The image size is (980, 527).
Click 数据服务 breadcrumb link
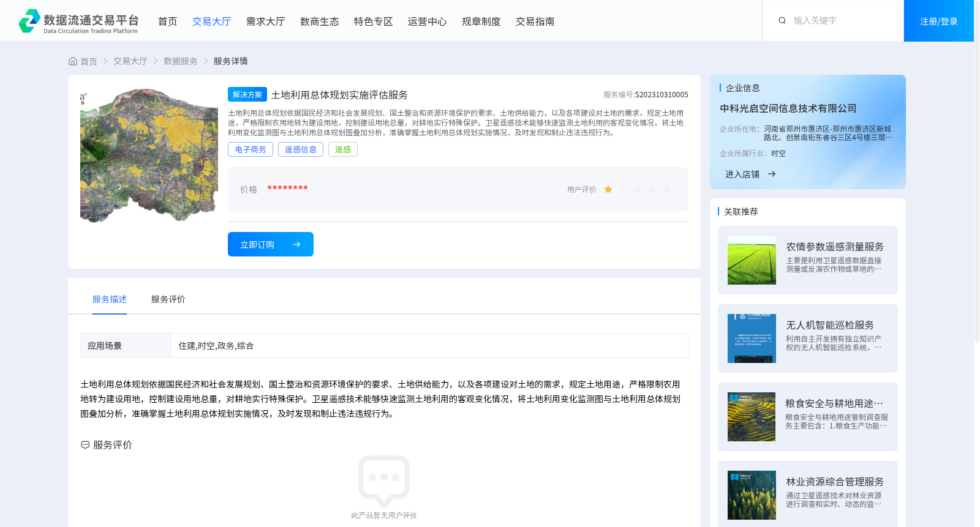pyautogui.click(x=181, y=61)
